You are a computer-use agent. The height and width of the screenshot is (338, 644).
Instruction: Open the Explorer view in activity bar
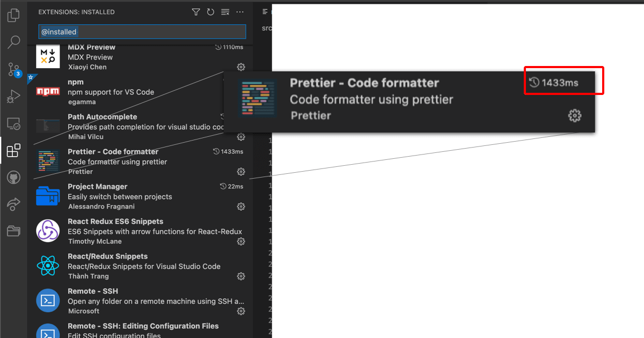coord(14,15)
